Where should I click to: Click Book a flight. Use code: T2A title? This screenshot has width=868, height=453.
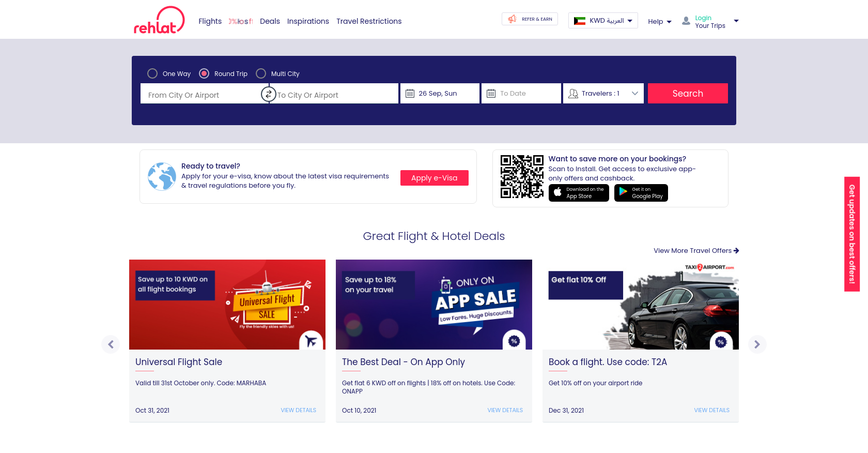coord(608,362)
